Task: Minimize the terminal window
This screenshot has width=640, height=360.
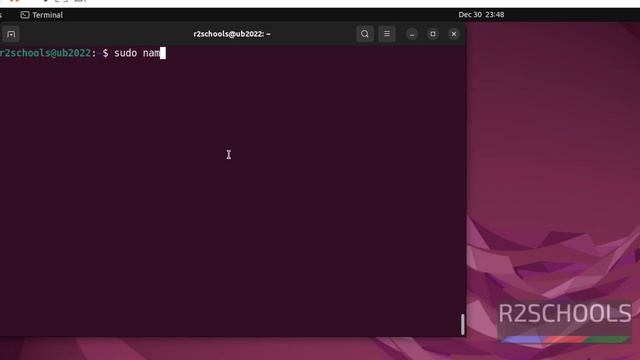Action: pyautogui.click(x=411, y=34)
